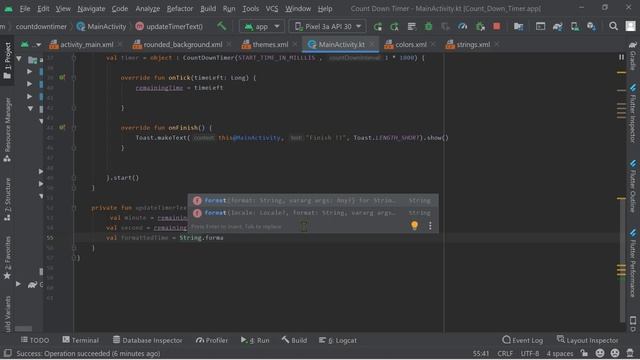This screenshot has height=360, width=640.
Task: Click the Apply Code Changes icon
Action: point(411,27)
